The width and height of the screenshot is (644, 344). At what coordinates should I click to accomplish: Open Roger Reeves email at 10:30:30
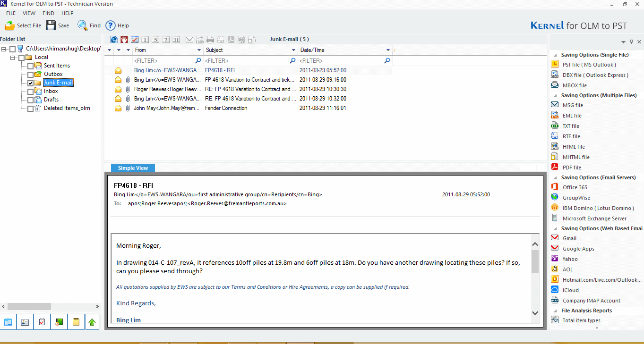pyautogui.click(x=248, y=89)
